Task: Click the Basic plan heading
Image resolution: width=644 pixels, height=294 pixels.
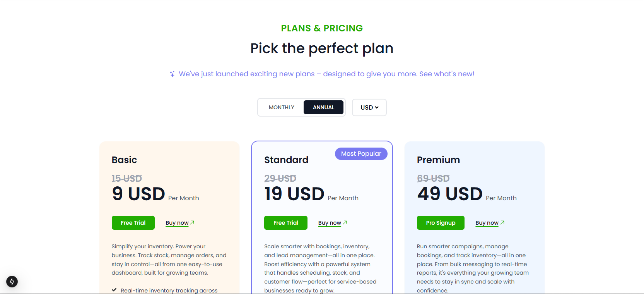Action: pyautogui.click(x=124, y=160)
